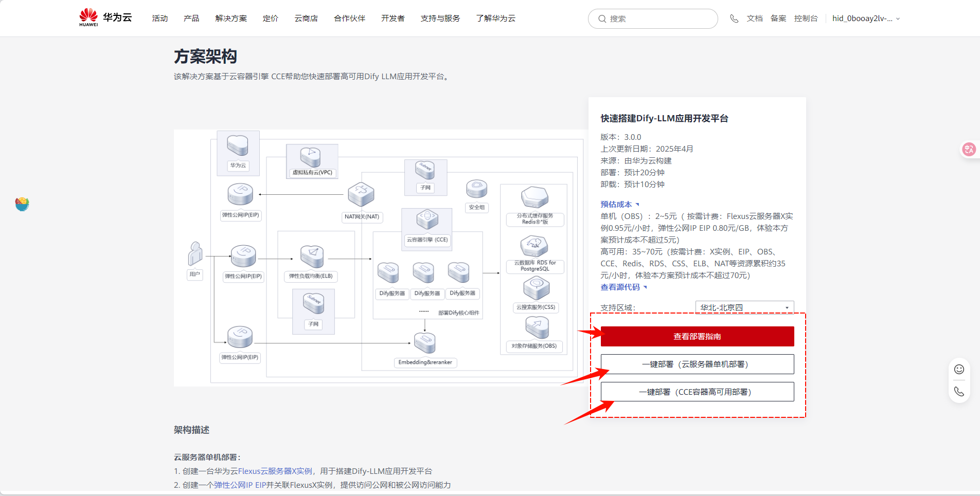Click the 架构描述 heading
This screenshot has width=980, height=496.
[191, 430]
